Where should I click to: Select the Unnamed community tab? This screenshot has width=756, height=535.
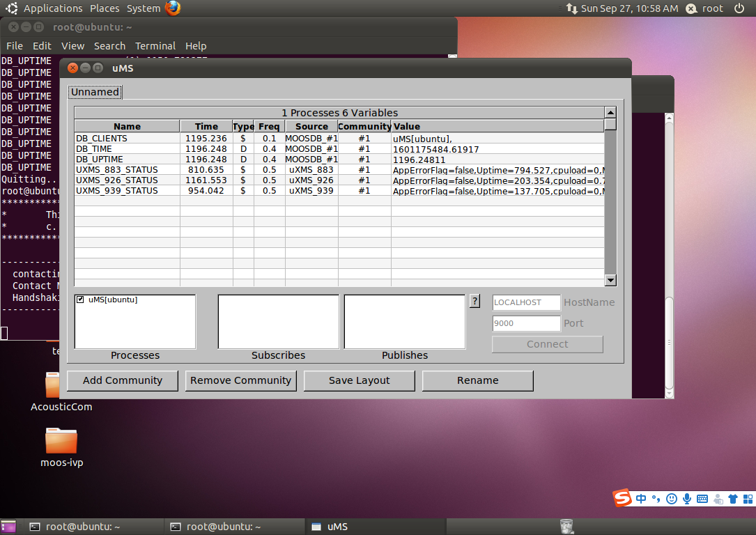tap(95, 92)
